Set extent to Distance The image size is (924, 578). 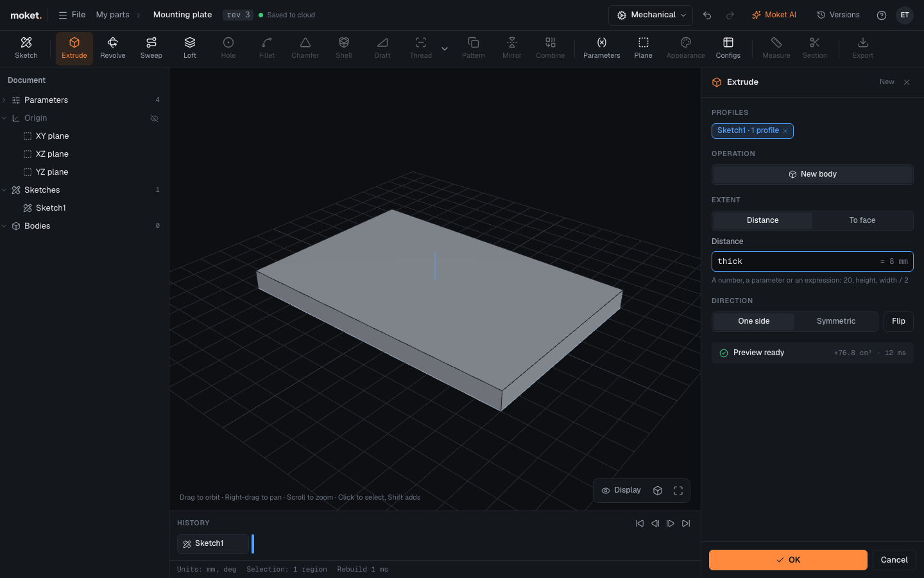762,220
